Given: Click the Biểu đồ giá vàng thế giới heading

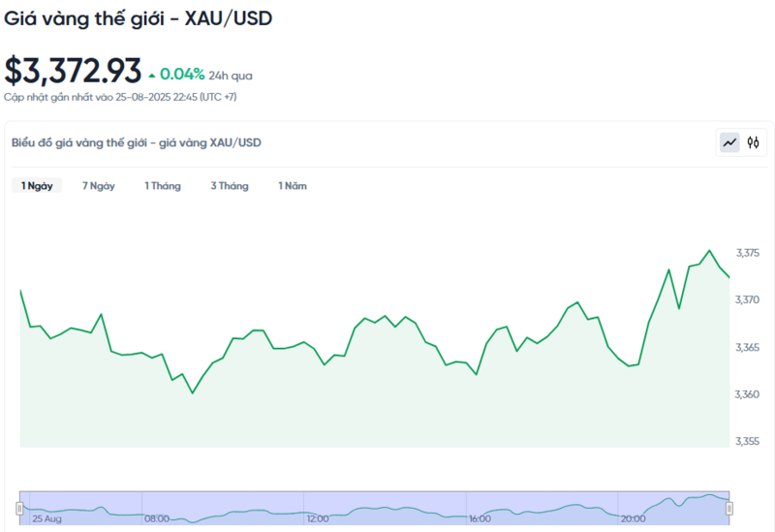Looking at the screenshot, I should click(136, 142).
